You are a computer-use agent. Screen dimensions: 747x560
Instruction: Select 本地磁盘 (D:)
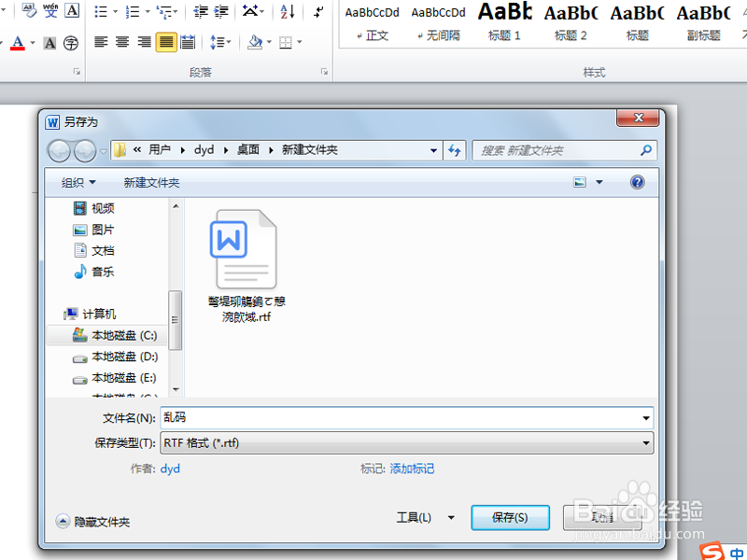pyautogui.click(x=115, y=357)
